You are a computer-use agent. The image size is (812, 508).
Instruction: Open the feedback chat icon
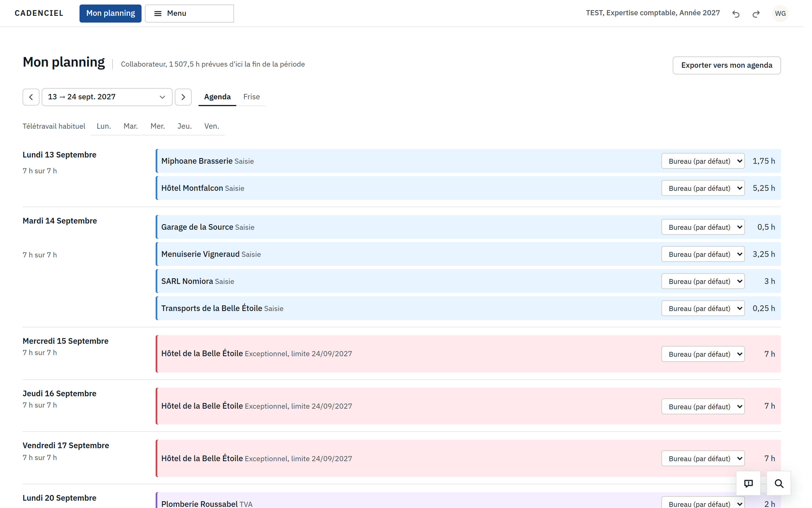pos(748,483)
